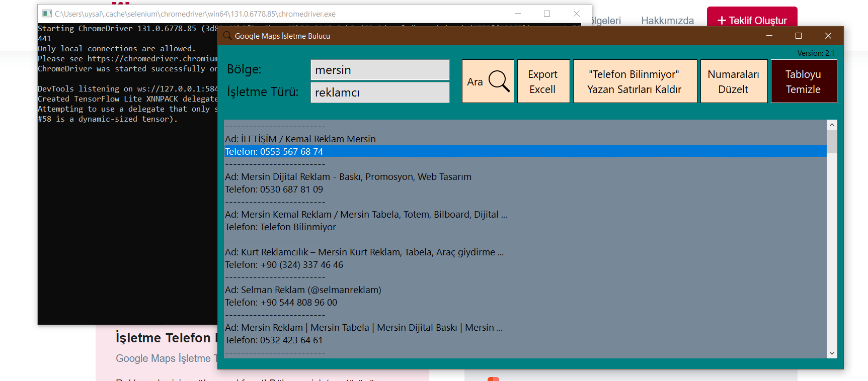Select the row "Telefon: +90 (324) 337 46 46"

click(x=525, y=264)
